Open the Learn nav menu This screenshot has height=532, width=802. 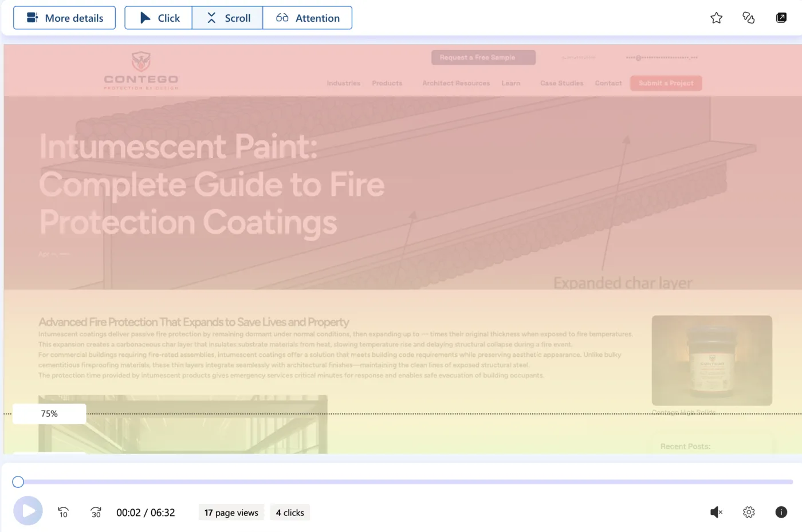(511, 83)
